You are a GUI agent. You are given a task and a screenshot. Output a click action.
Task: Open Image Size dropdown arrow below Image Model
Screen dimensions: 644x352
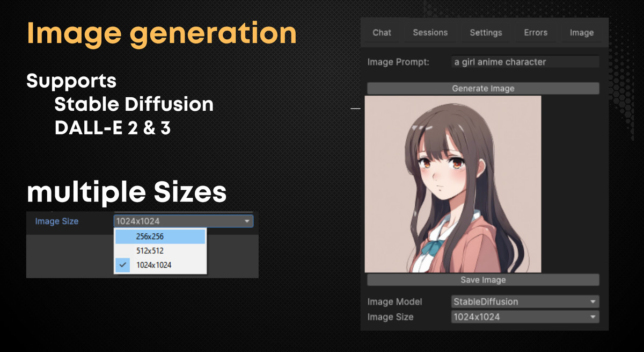pyautogui.click(x=592, y=317)
